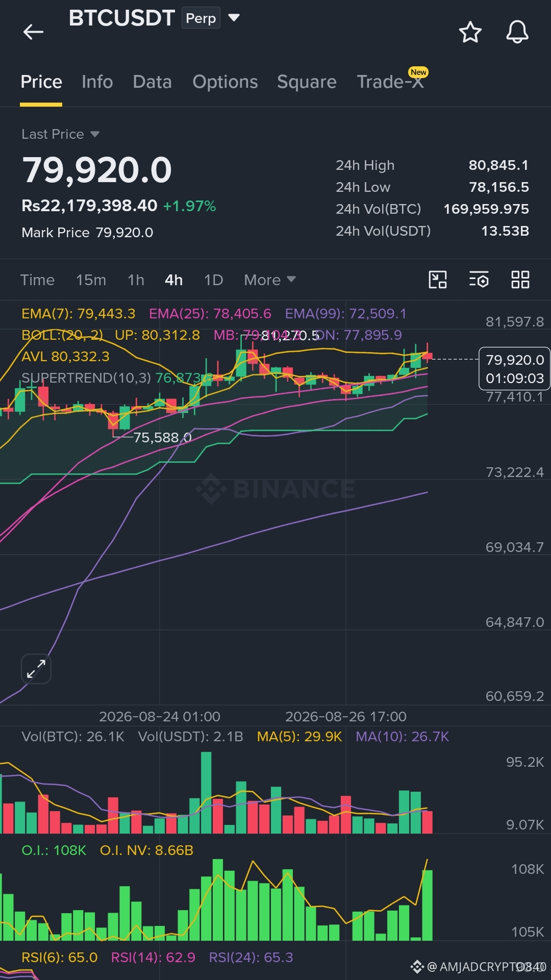This screenshot has height=980, width=551.
Task: Switch to the Data tab
Action: click(152, 82)
